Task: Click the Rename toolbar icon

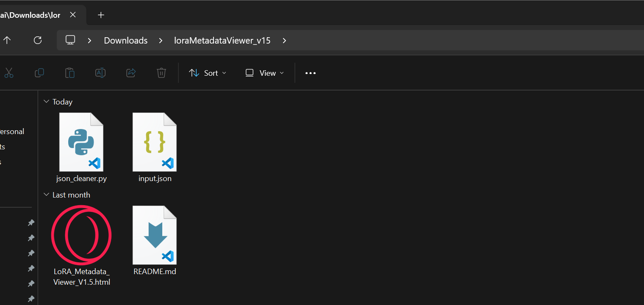Action: (100, 73)
